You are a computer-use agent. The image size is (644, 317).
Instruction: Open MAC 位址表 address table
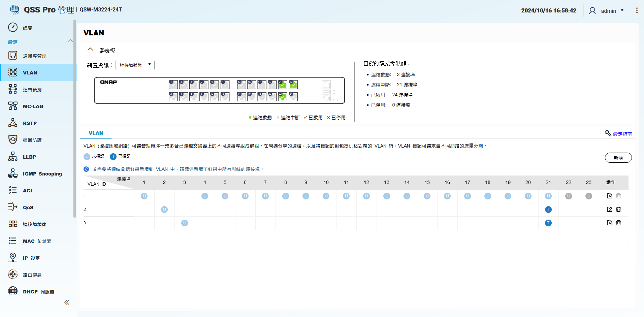[x=37, y=241]
